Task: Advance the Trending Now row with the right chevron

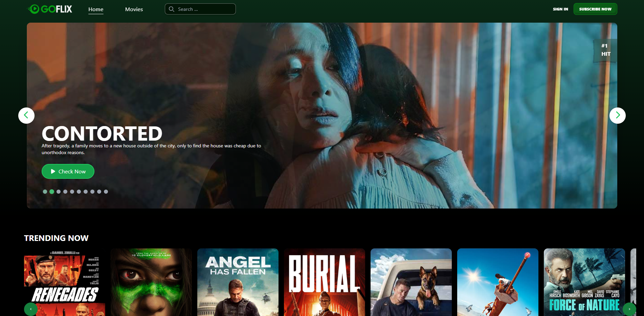Action: click(629, 309)
